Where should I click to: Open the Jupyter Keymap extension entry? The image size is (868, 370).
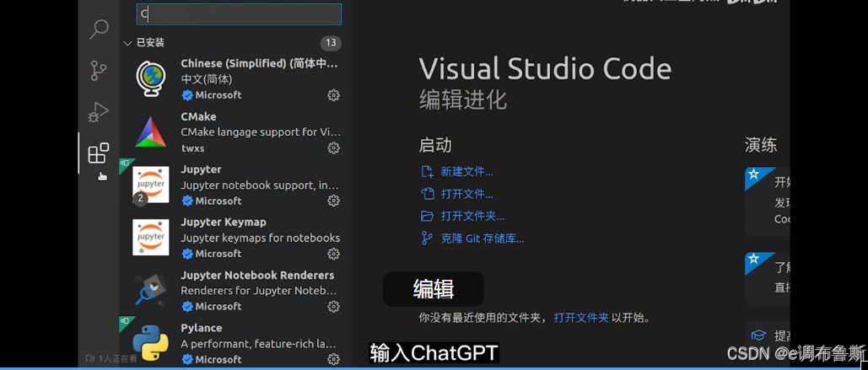(235, 238)
